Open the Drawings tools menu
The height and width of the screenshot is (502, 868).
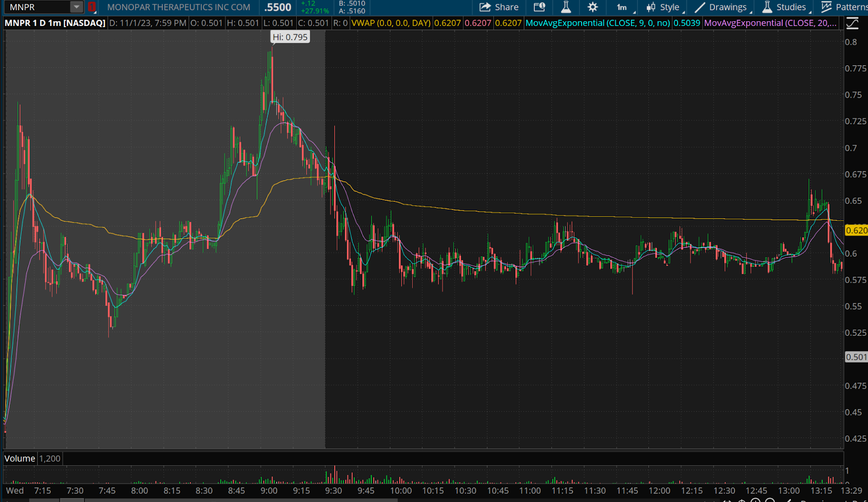(721, 7)
